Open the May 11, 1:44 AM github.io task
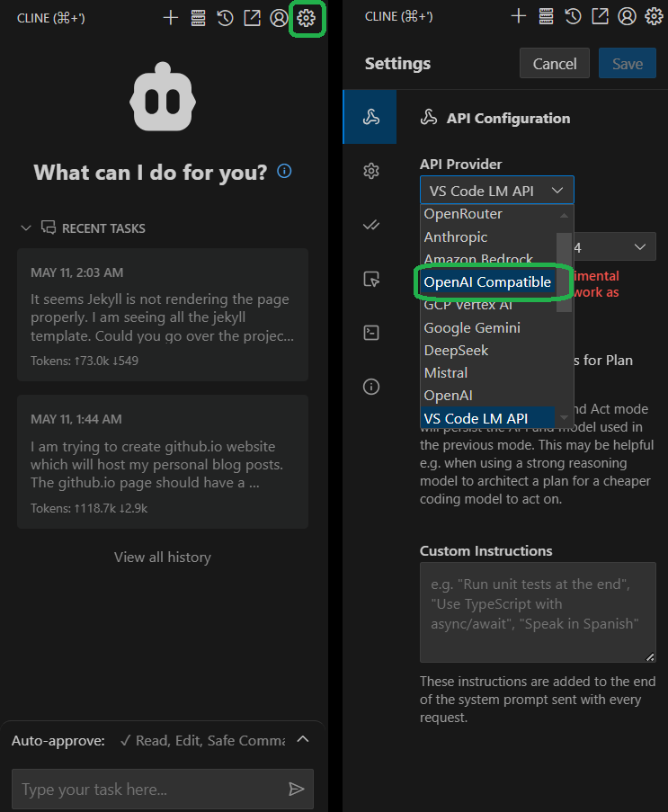668x812 pixels. click(163, 462)
